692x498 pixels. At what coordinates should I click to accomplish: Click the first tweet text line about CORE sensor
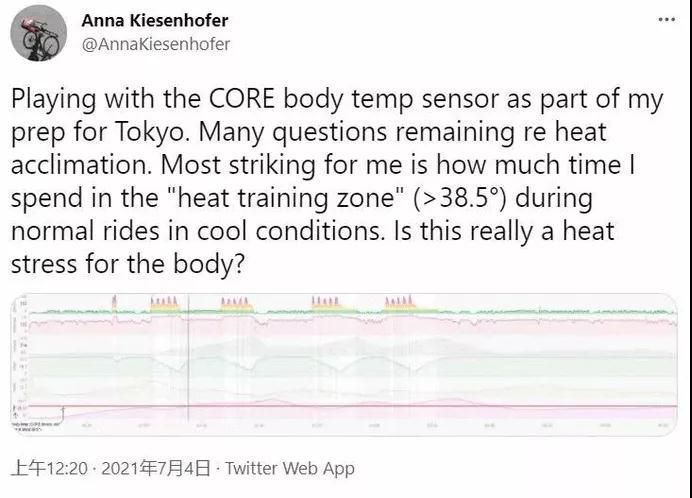click(x=337, y=100)
